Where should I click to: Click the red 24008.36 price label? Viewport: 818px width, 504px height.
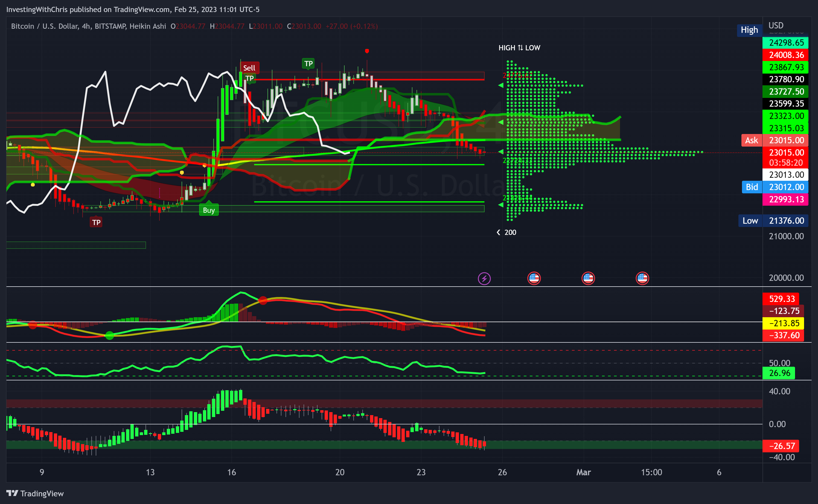click(785, 55)
